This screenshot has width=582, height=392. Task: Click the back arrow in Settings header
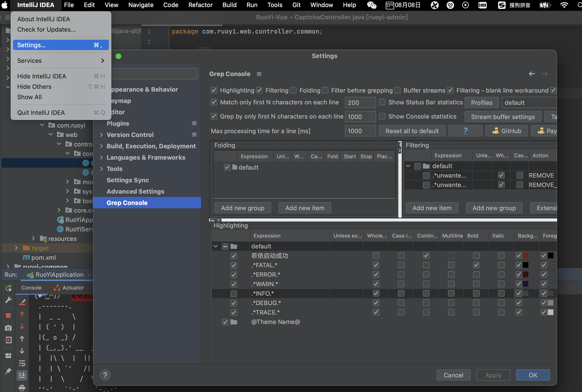tap(532, 74)
